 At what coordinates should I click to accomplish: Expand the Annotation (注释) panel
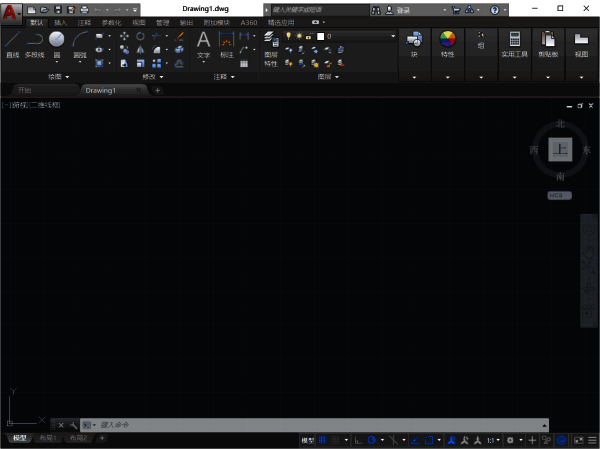point(224,77)
